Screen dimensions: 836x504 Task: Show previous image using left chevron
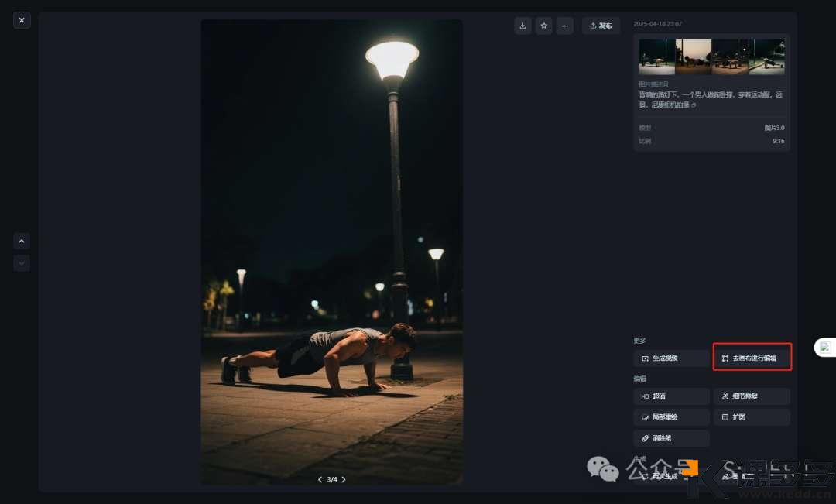click(320, 479)
